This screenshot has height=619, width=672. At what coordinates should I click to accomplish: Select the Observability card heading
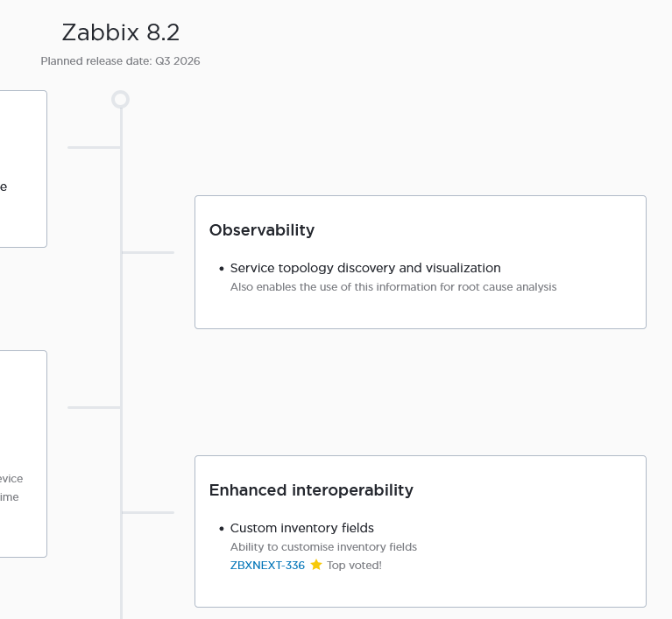tap(262, 230)
